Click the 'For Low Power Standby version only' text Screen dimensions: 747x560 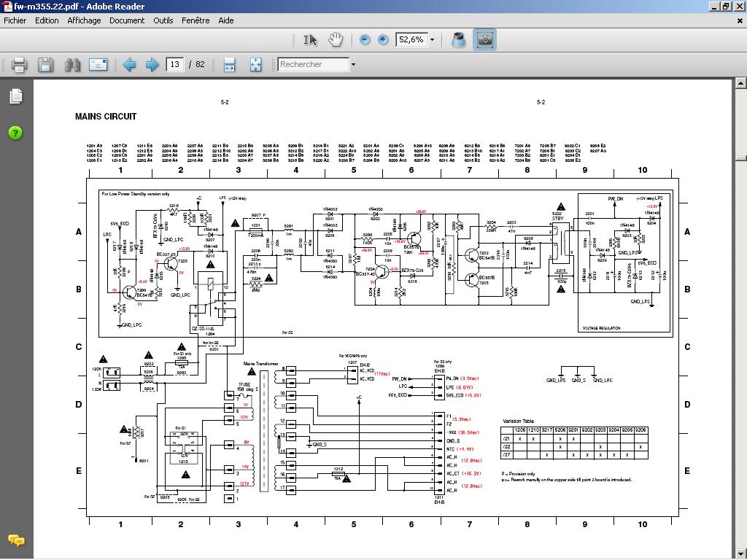point(135,194)
